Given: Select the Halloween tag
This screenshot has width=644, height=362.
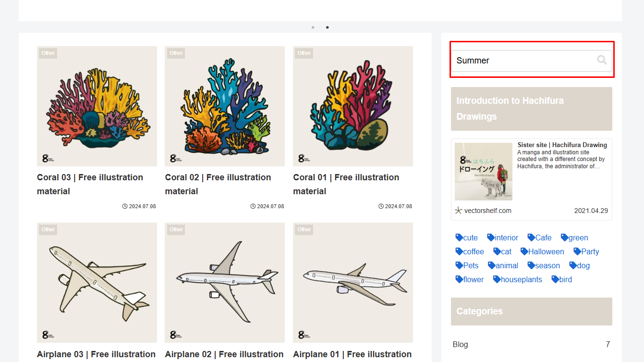Looking at the screenshot, I should pos(543,251).
